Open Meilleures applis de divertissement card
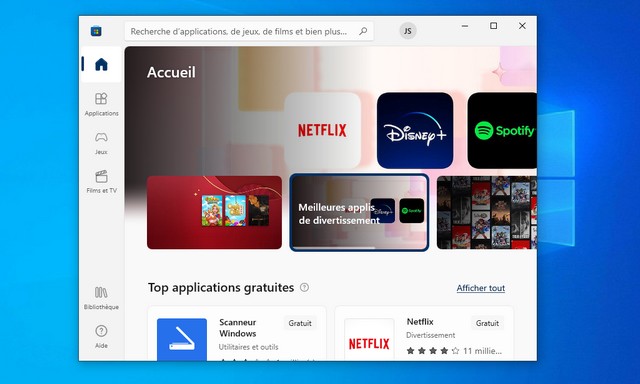 (359, 212)
